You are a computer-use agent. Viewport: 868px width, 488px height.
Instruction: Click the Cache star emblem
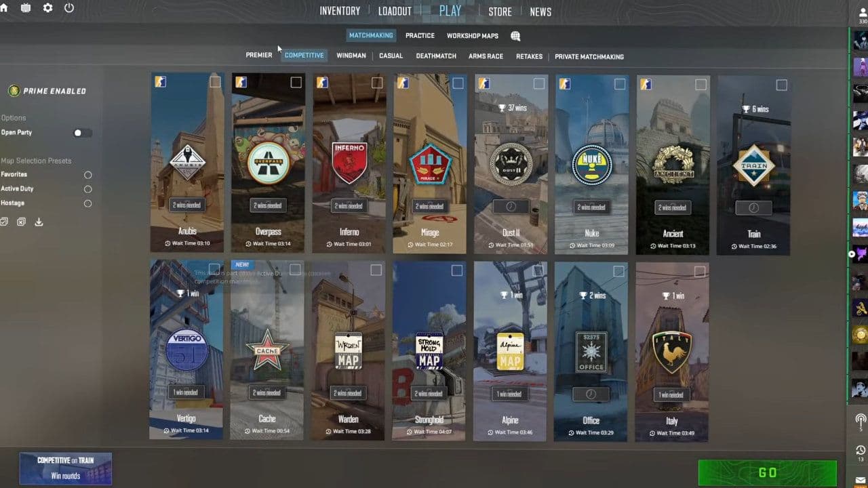pyautogui.click(x=267, y=350)
